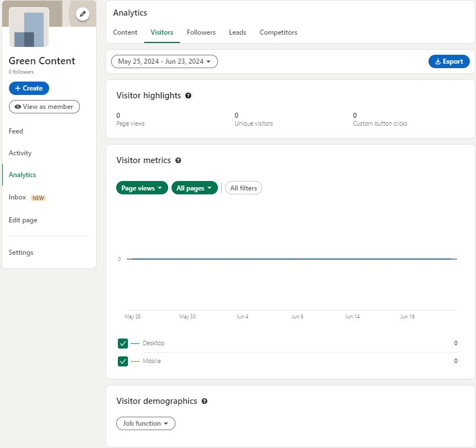Viewport: 476px width, 448px height.
Task: Uncheck the Mobile series checkbox
Action: coord(123,361)
